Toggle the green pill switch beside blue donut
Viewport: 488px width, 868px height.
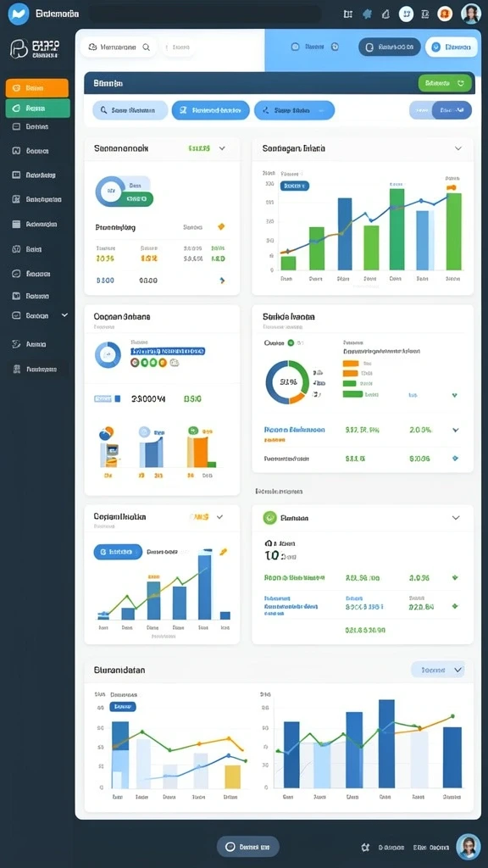(x=137, y=198)
